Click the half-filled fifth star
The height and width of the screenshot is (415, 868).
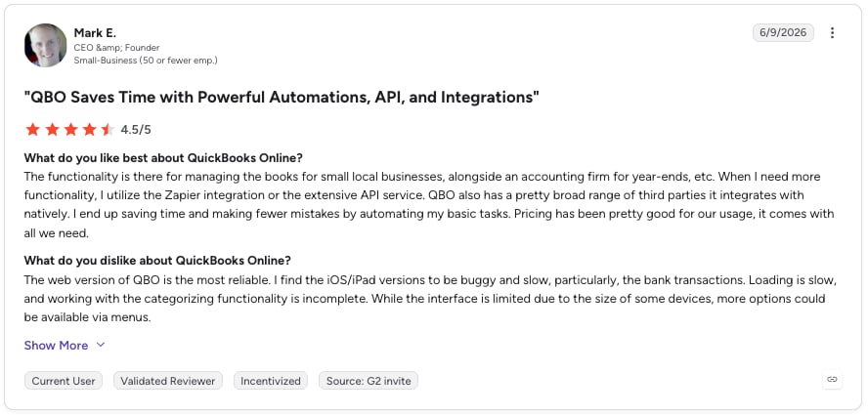point(108,130)
